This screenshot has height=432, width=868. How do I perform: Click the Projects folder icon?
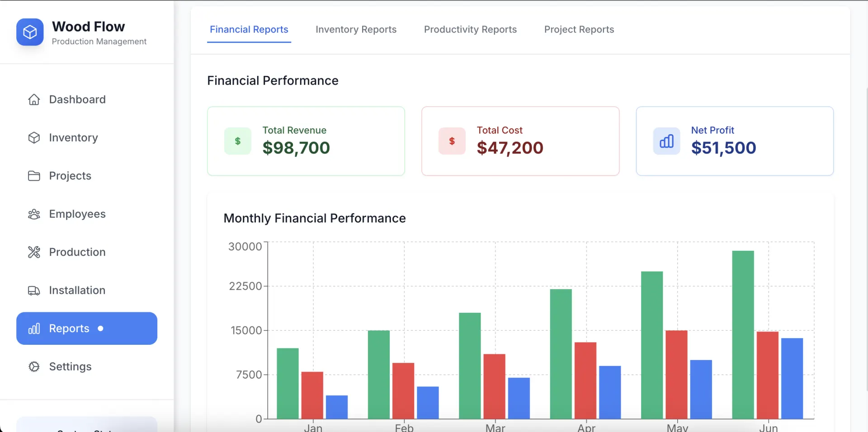click(x=34, y=176)
